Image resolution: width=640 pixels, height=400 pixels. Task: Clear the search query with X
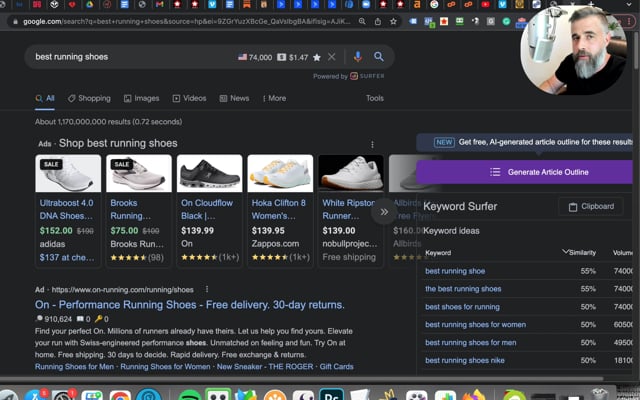331,57
